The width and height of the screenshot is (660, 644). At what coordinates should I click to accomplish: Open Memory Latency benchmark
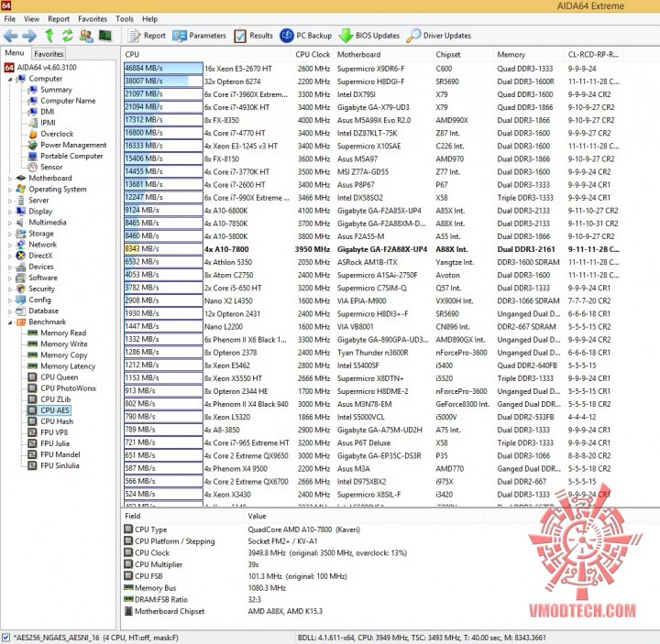68,366
